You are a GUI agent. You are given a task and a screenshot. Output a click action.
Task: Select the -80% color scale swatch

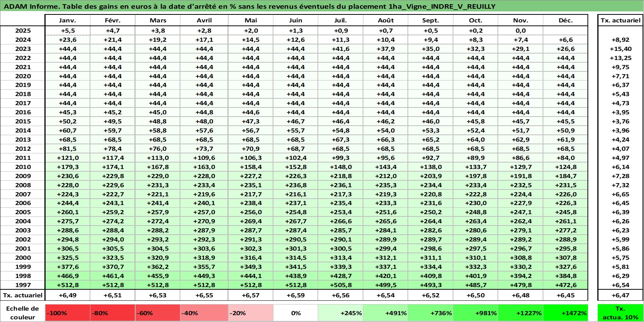pyautogui.click(x=113, y=313)
